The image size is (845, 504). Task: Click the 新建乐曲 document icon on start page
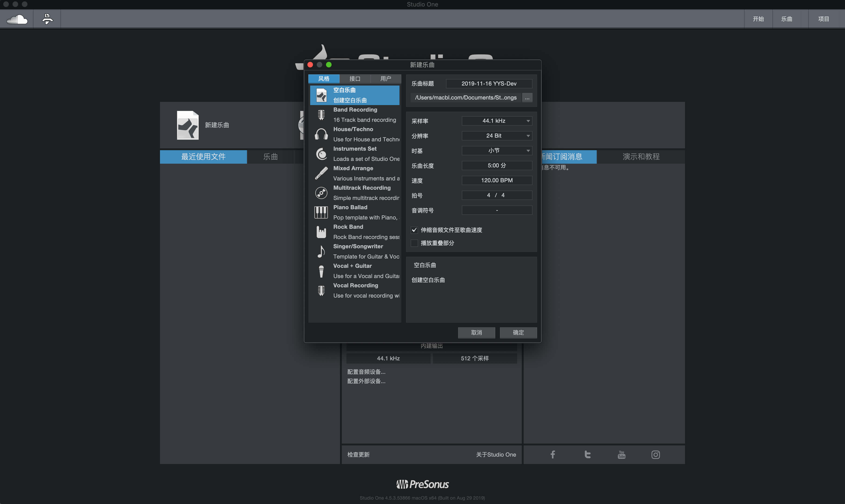187,125
